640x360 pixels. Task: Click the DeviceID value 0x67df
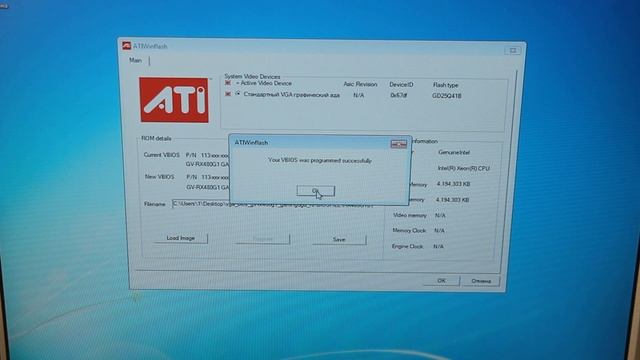tap(398, 95)
